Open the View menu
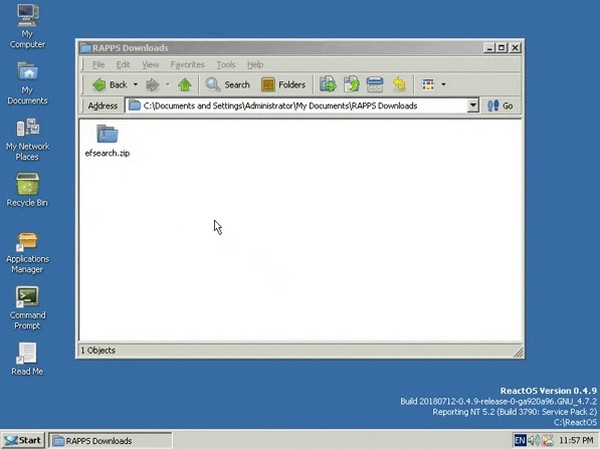 (150, 65)
